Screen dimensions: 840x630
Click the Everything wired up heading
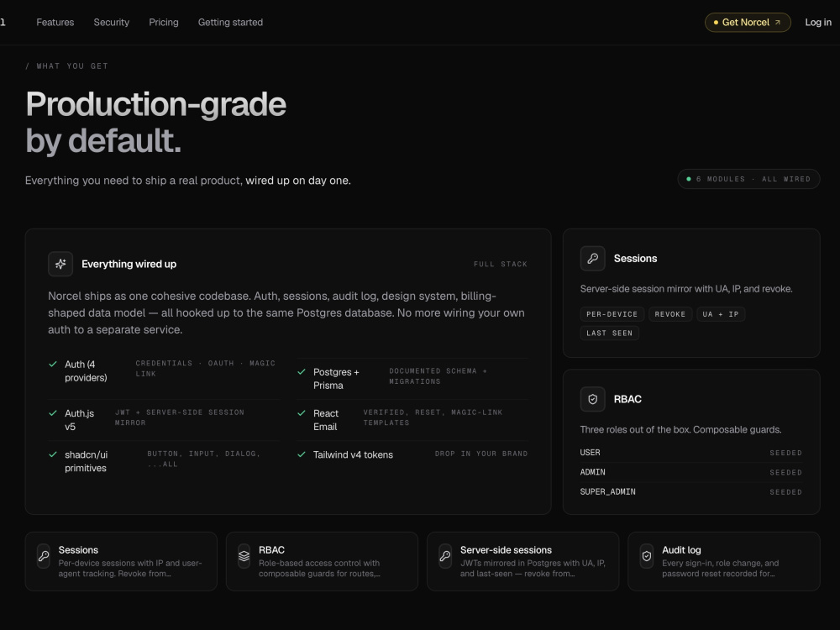point(129,264)
